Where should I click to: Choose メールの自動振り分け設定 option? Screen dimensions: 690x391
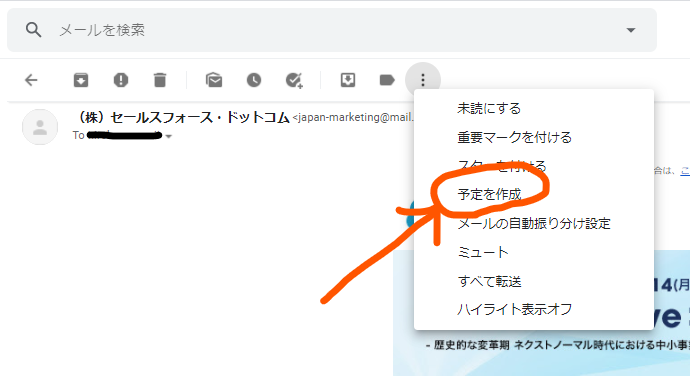pyautogui.click(x=534, y=223)
